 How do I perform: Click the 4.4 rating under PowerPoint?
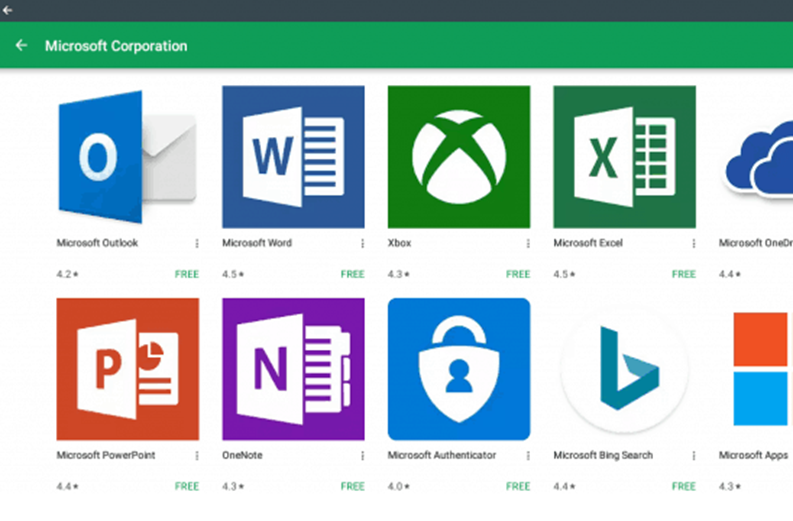coord(67,486)
